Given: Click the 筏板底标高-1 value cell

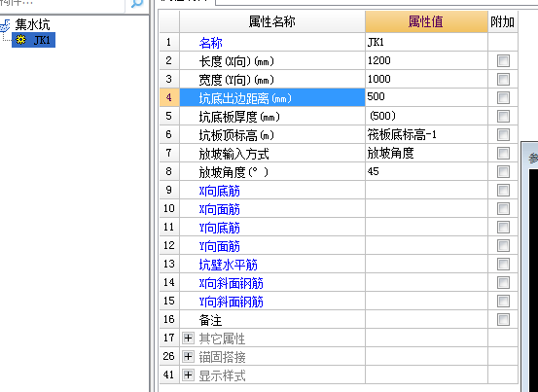Looking at the screenshot, I should point(426,135).
